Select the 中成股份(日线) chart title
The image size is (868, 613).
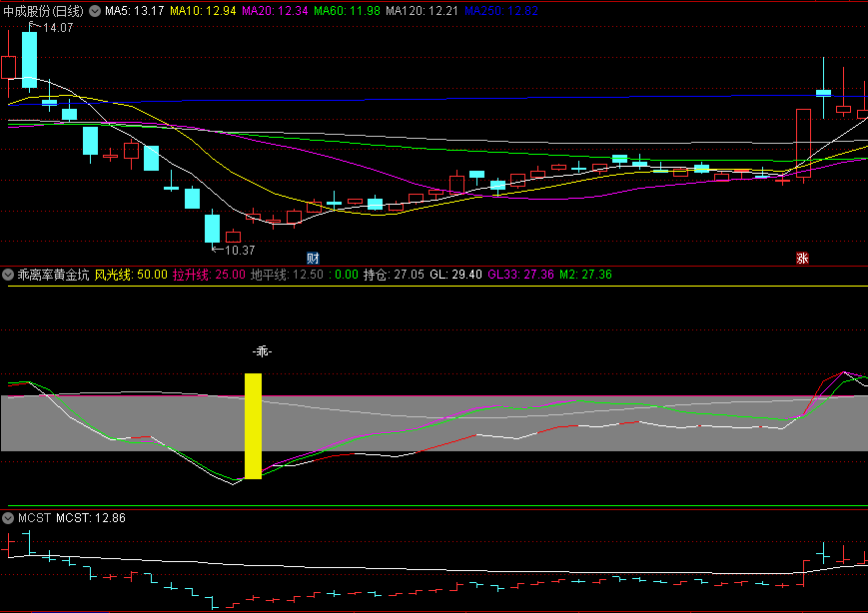(x=44, y=11)
